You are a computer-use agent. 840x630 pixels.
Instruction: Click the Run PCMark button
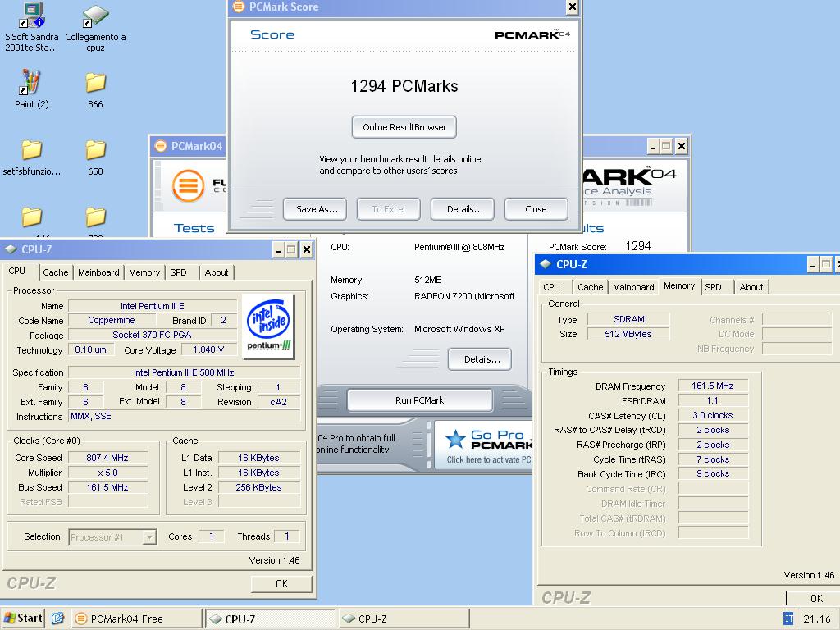tap(419, 400)
